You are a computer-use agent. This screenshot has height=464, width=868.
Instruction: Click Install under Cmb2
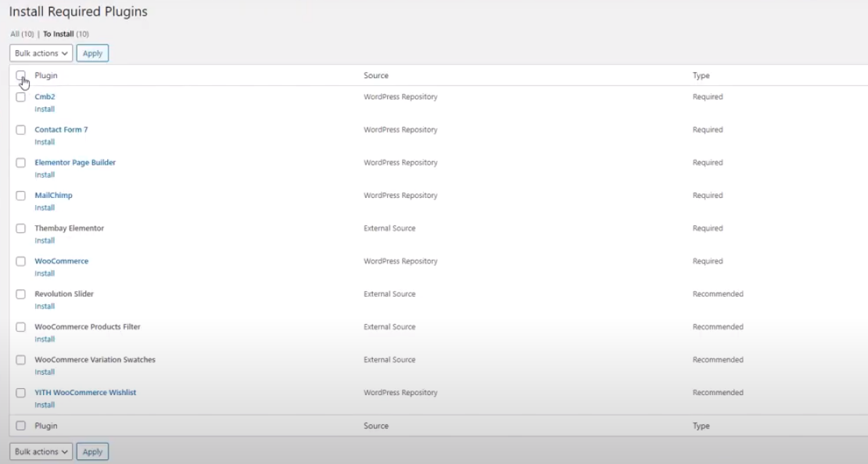coord(45,109)
